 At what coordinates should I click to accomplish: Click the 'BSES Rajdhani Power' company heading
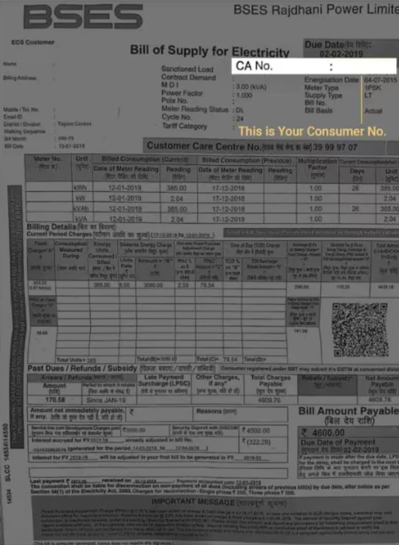[316, 10]
